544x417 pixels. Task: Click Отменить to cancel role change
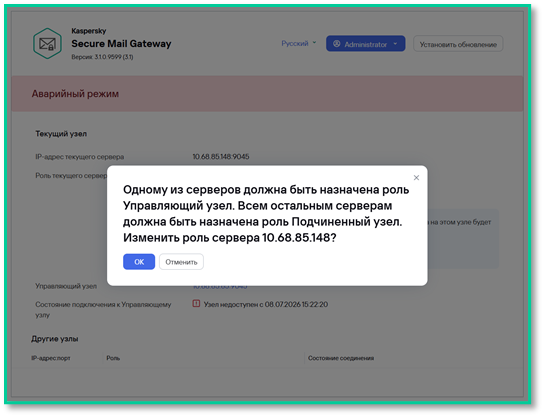point(181,262)
